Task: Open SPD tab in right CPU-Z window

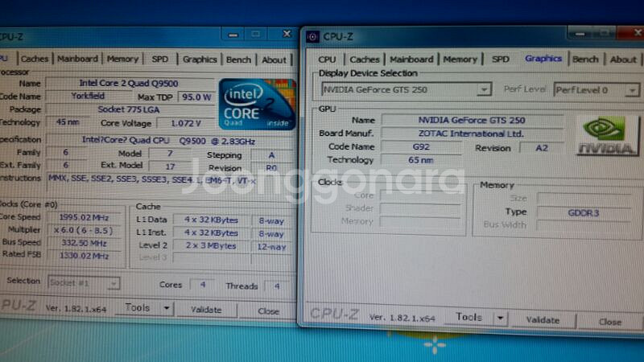Action: (x=500, y=60)
